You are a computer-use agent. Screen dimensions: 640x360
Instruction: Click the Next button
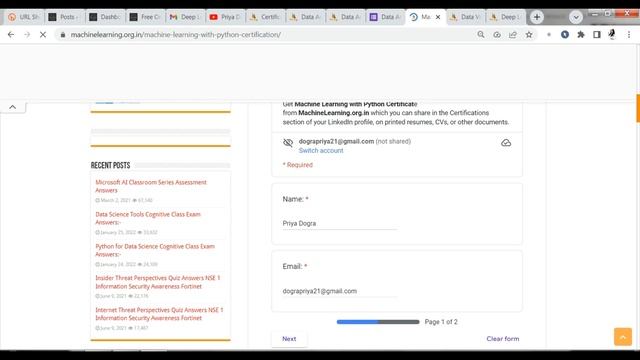tap(289, 339)
